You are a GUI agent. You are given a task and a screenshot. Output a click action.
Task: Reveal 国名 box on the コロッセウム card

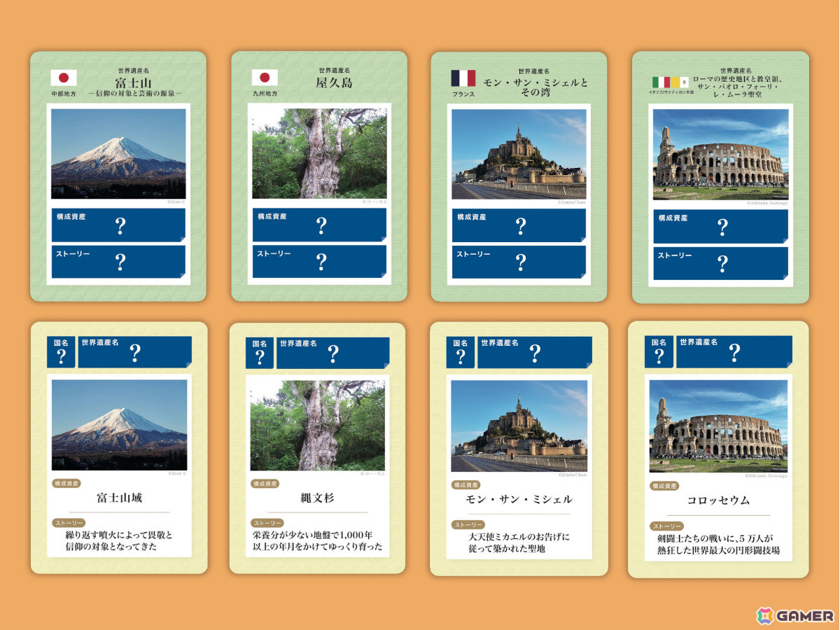coord(659,352)
